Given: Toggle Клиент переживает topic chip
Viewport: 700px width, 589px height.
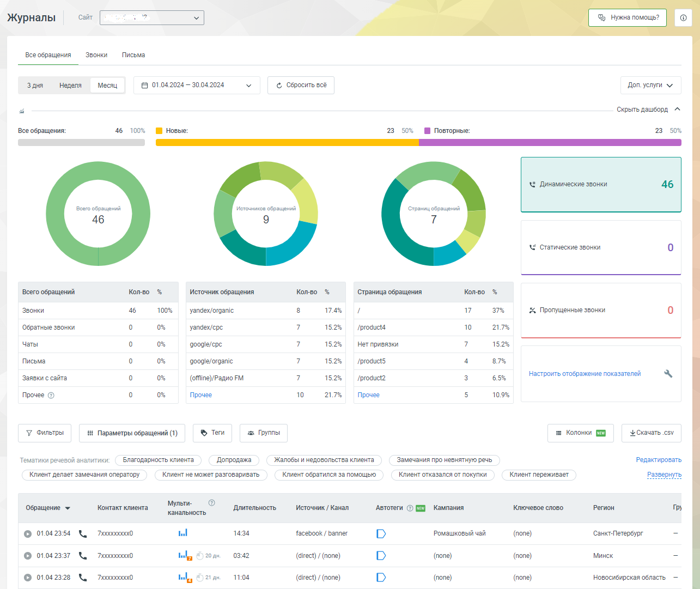Looking at the screenshot, I should tap(539, 475).
